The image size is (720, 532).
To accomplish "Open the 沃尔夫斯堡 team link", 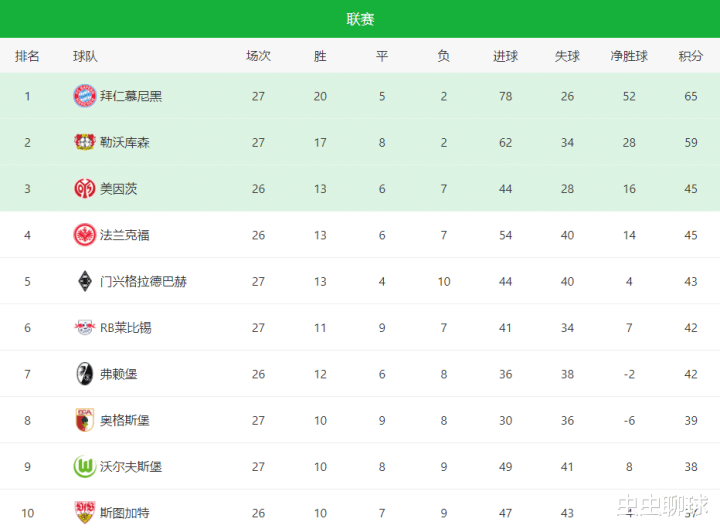I will (x=131, y=466).
